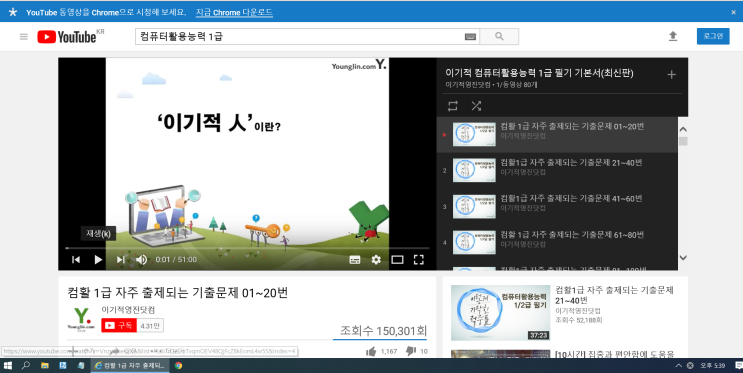743x373 pixels.
Task: Dislike the video with thumbs down
Action: pos(410,351)
